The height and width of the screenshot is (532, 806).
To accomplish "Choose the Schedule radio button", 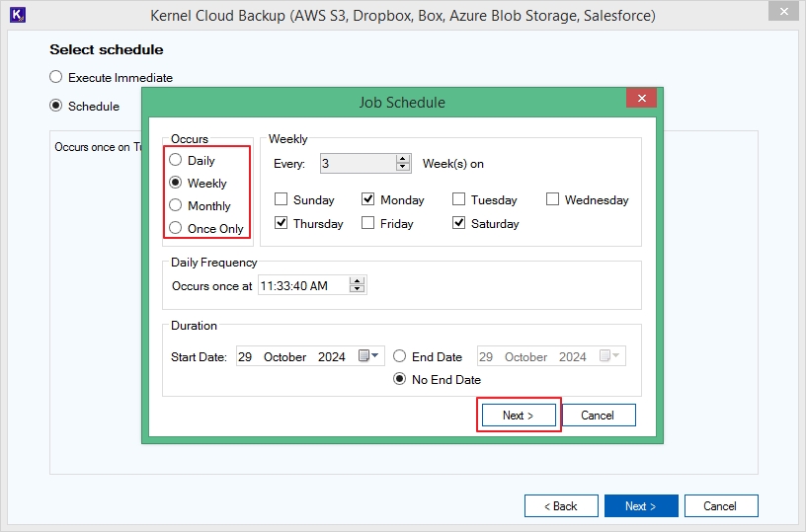I will (x=55, y=106).
